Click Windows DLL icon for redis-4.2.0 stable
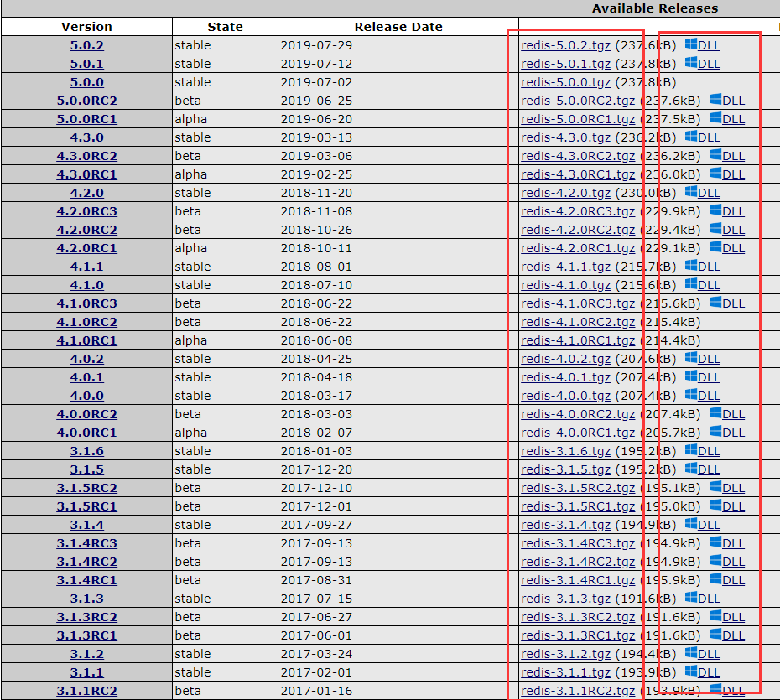 coord(691,191)
